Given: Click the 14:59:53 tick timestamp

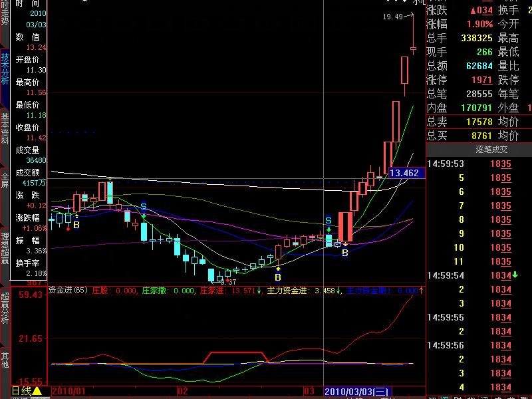Looking at the screenshot, I should [446, 164].
